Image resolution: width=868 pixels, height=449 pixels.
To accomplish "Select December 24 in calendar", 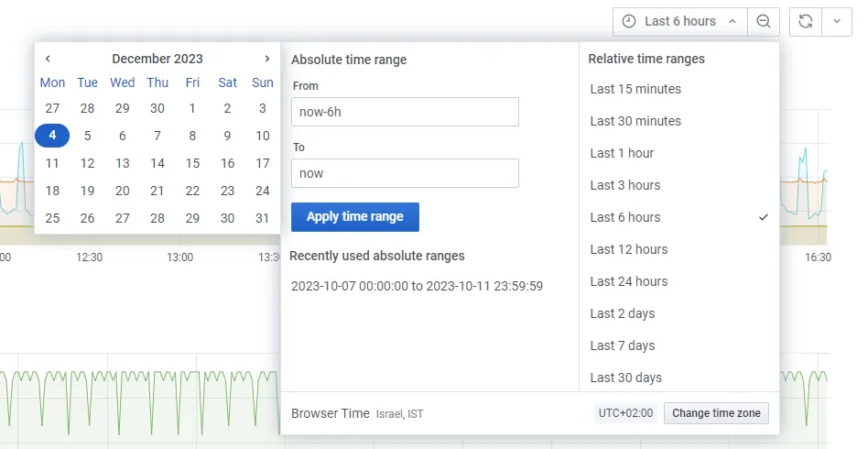I will 263,191.
